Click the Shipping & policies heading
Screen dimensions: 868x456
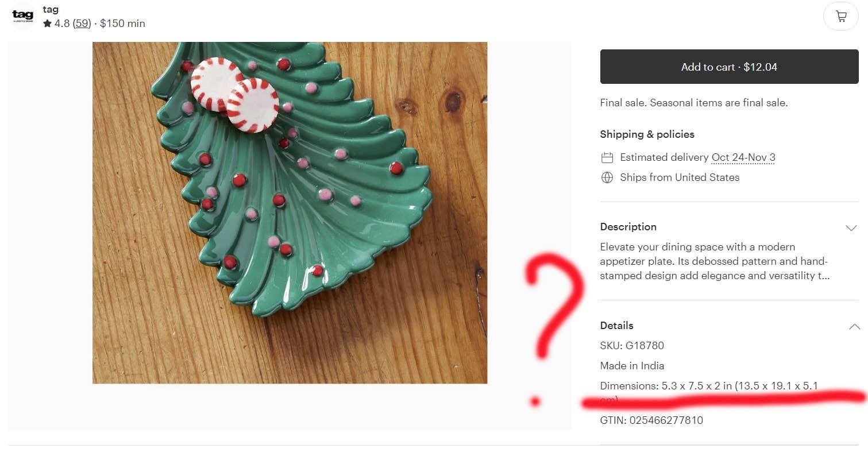(647, 134)
